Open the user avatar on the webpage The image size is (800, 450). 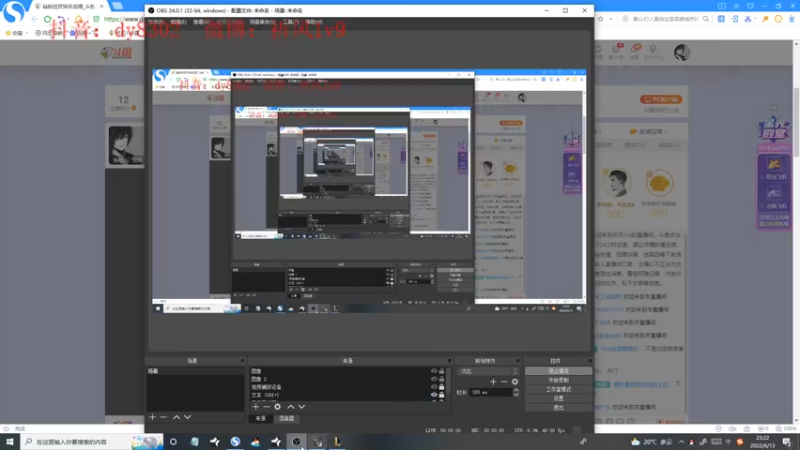pyautogui.click(x=682, y=52)
